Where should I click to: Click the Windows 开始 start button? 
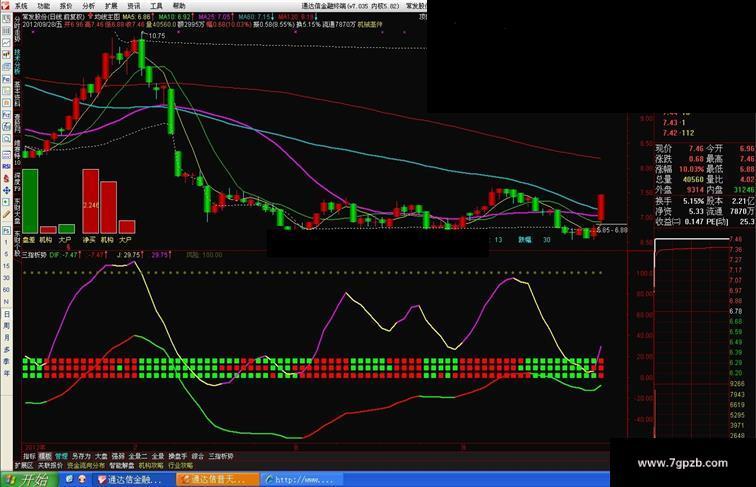(x=28, y=480)
